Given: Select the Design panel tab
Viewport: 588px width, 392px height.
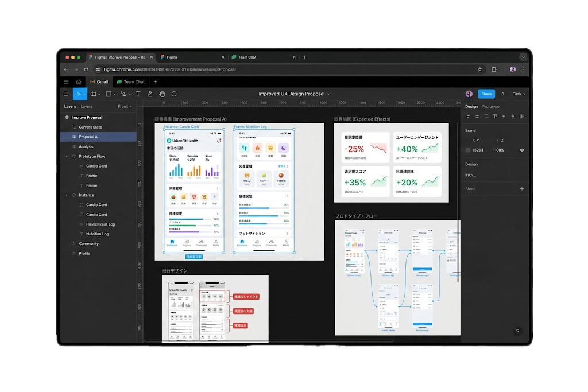Looking at the screenshot, I should [471, 106].
